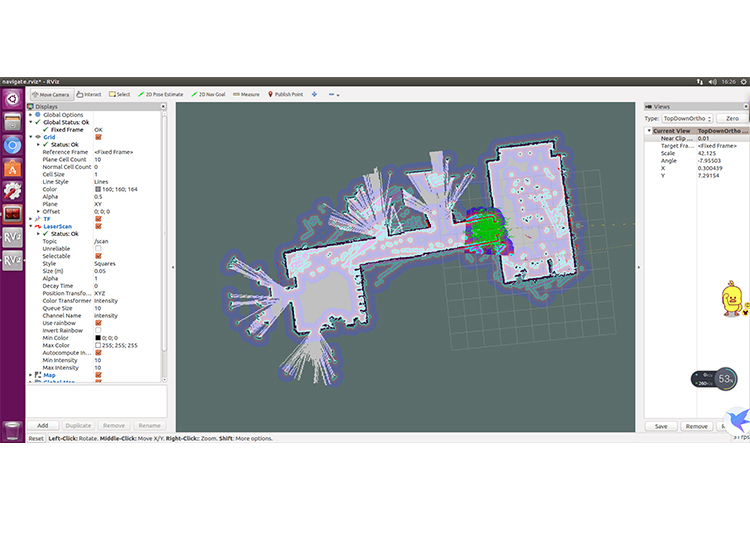Activate the Interact tool
750x551 pixels.
click(90, 94)
